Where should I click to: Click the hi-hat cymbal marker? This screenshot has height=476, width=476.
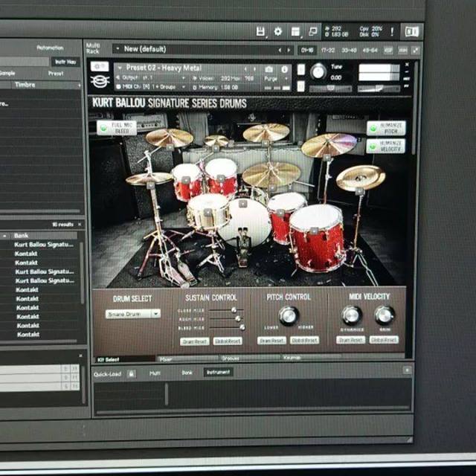tap(150, 185)
